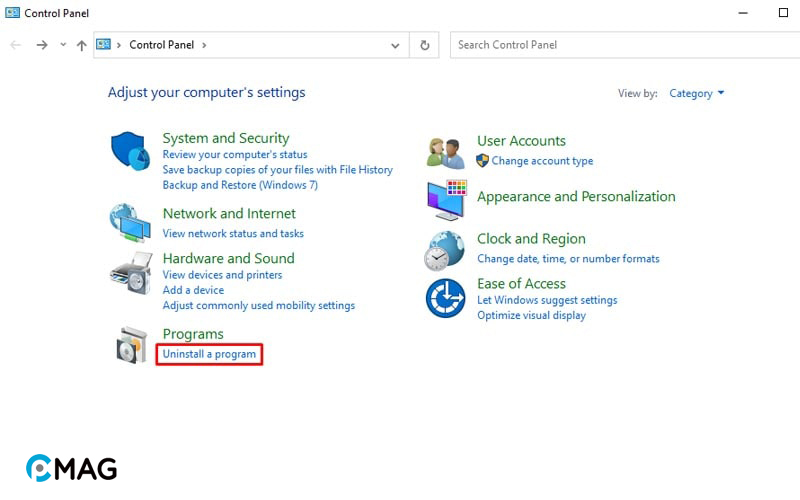Click the Clock and Region globe icon
Viewport: 800px width, 500px height.
click(444, 250)
